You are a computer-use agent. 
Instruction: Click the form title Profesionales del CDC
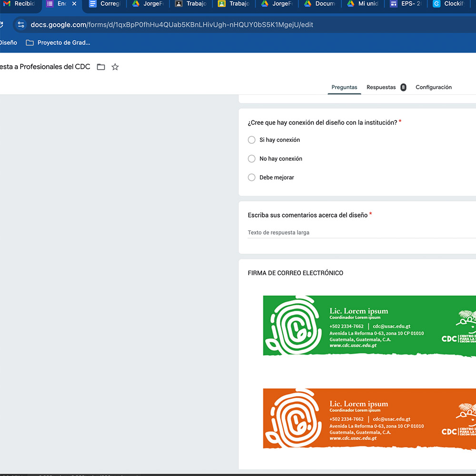coord(45,67)
